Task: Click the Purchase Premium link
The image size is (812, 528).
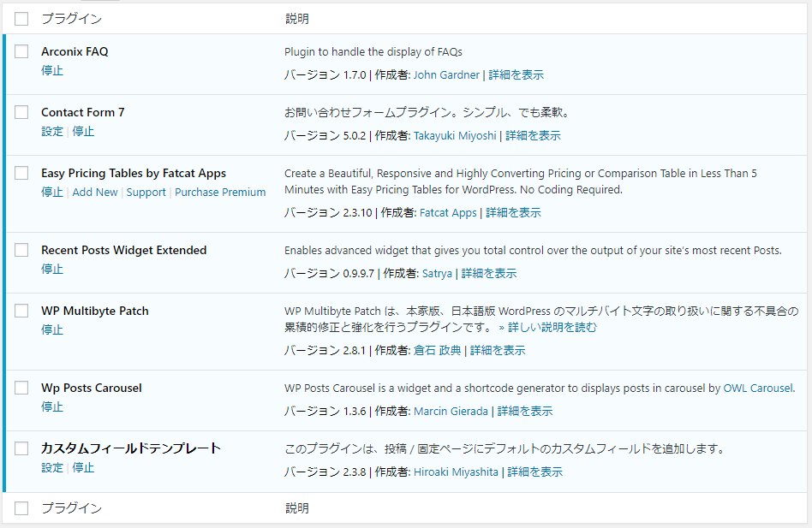Action: click(220, 192)
